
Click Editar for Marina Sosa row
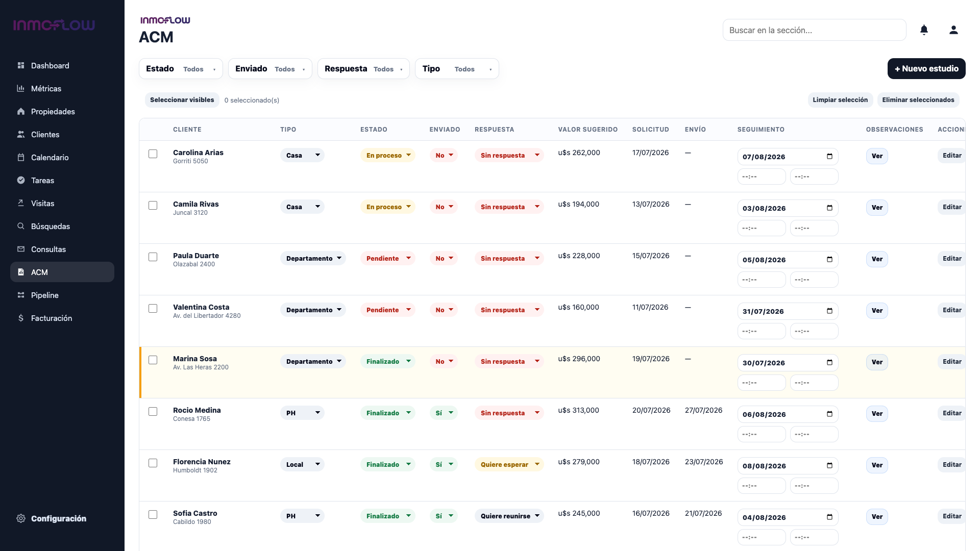coord(951,362)
